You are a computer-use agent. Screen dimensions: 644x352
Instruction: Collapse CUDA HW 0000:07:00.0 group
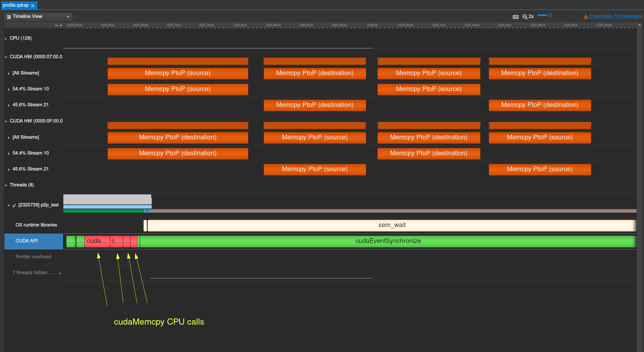6,57
